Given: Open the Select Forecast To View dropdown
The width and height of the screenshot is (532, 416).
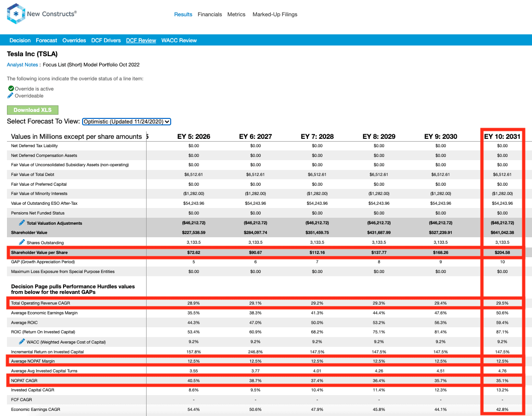Looking at the screenshot, I should pos(127,122).
